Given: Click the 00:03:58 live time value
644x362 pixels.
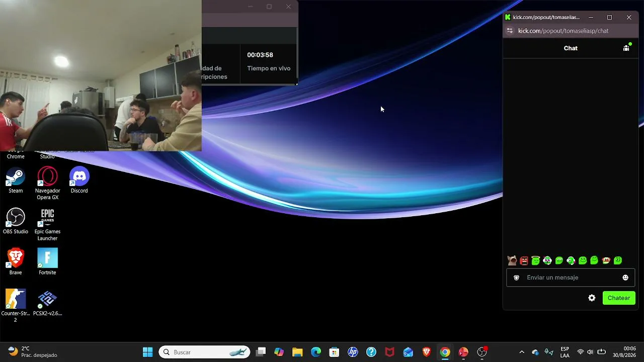Looking at the screenshot, I should 260,55.
